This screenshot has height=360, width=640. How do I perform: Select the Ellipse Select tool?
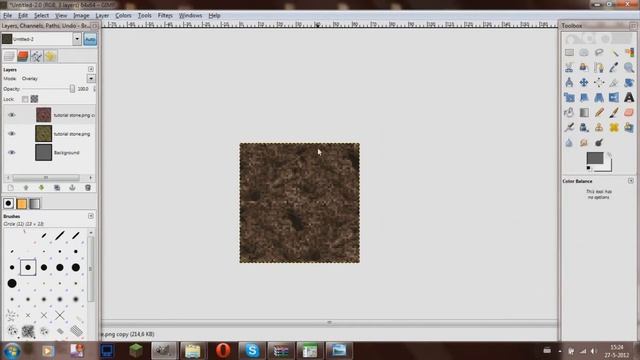pos(584,53)
